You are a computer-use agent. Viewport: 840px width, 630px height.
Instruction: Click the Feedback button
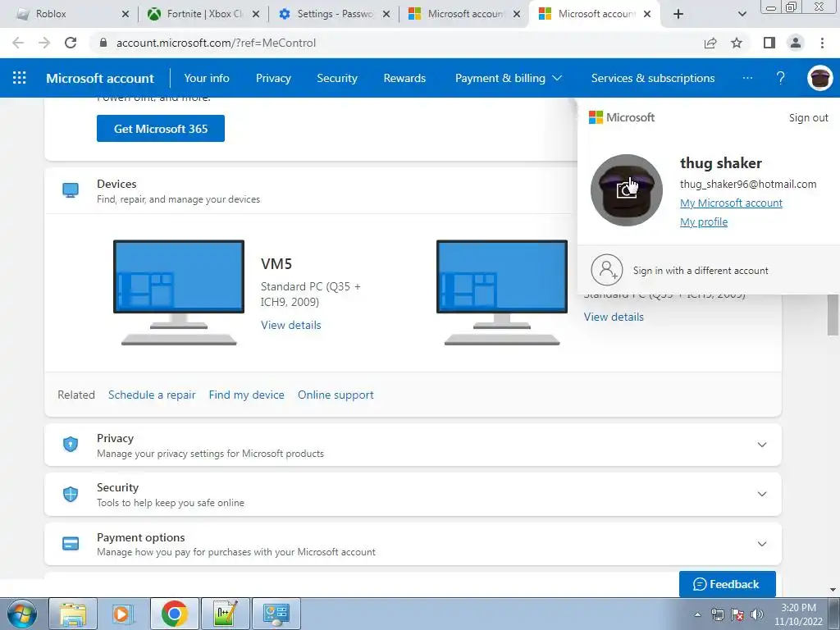coord(727,584)
